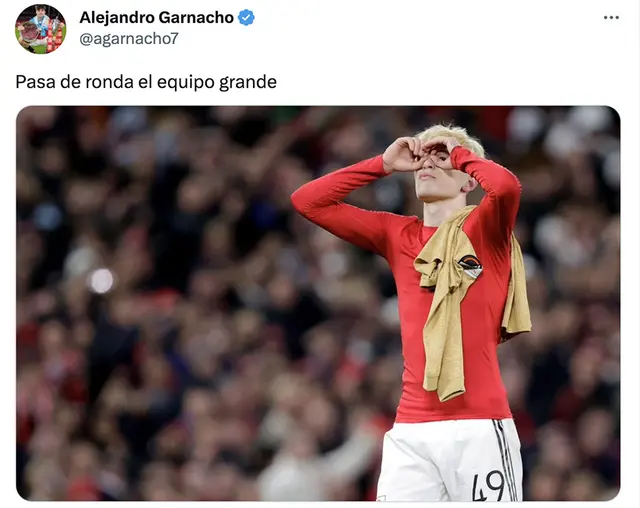This screenshot has width=640, height=508.
Task: Click the badge on the draped gold shirt
Action: click(x=470, y=266)
